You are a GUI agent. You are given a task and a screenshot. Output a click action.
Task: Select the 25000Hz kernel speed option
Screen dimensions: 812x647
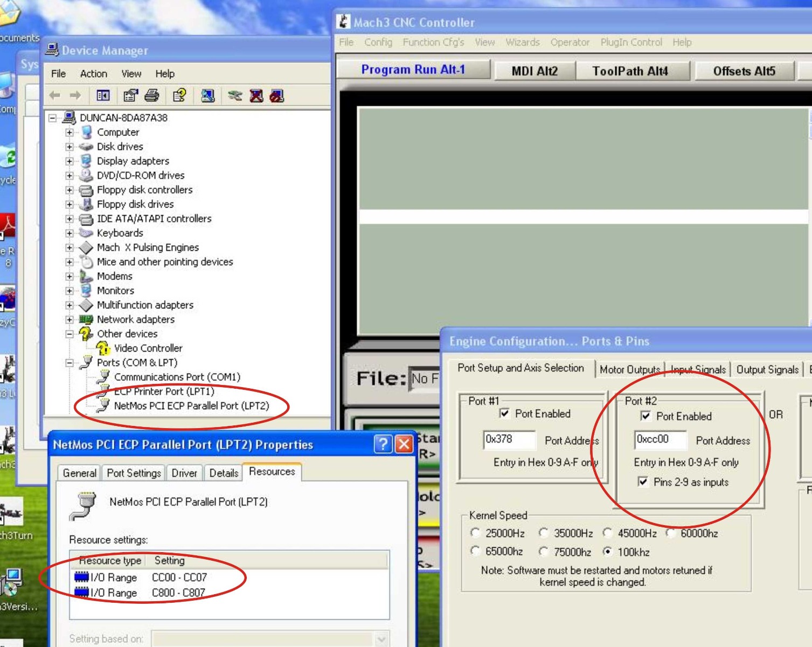tap(475, 533)
